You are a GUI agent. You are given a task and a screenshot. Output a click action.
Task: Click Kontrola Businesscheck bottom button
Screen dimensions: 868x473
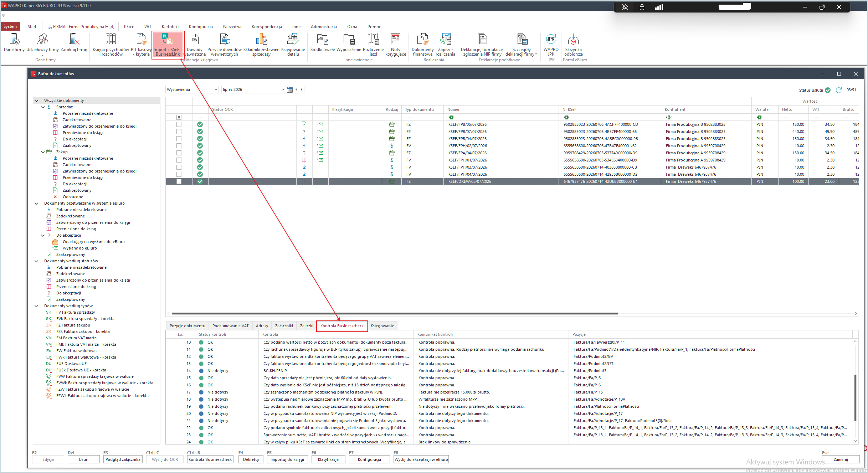click(210, 459)
